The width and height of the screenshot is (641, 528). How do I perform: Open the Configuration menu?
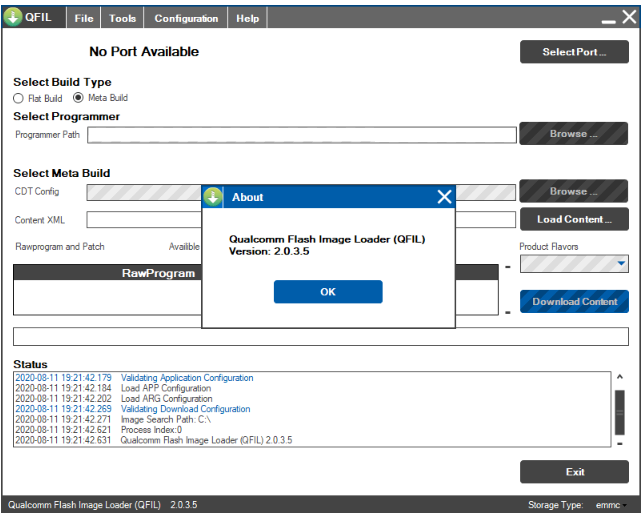186,18
